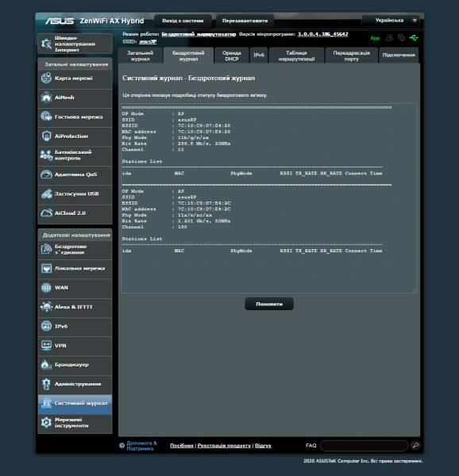Open the Посібник manual link
Viewport: 459px width, 476px height.
182,446
